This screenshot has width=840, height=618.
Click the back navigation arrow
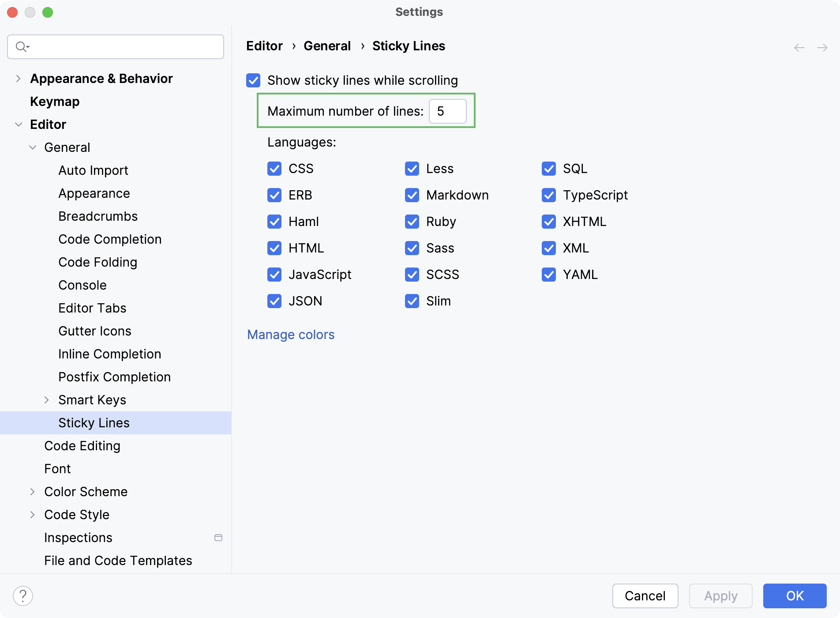tap(799, 48)
